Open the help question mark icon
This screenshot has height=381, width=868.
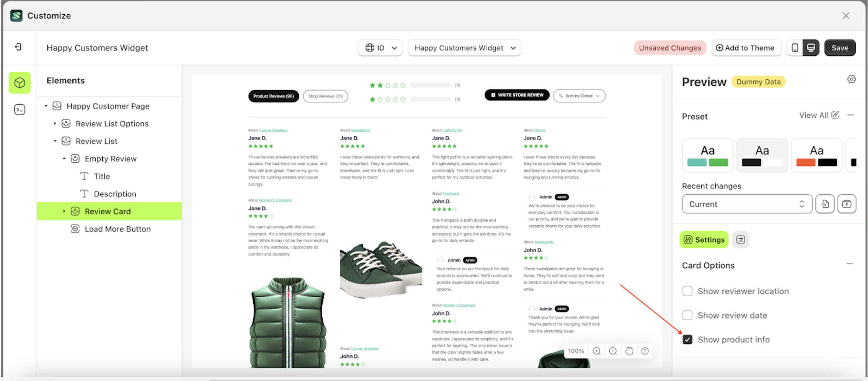[645, 351]
